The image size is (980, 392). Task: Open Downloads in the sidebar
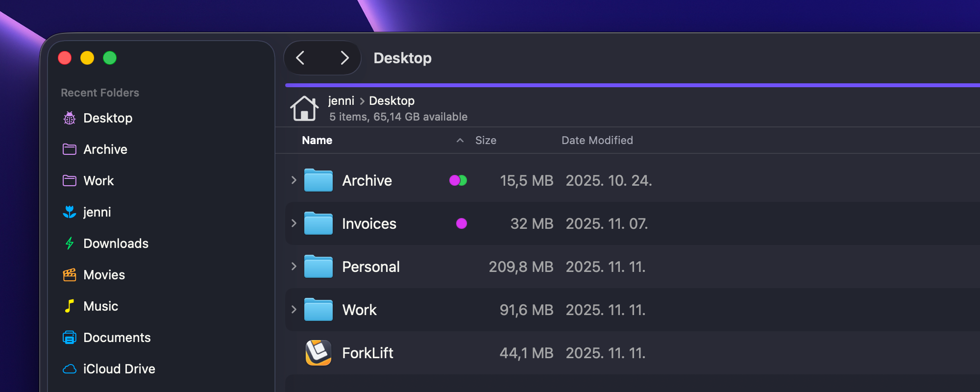[116, 244]
